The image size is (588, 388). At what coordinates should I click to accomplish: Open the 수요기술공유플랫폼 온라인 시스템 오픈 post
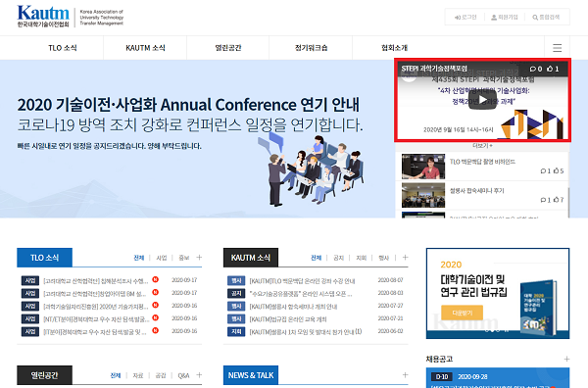pos(301,294)
